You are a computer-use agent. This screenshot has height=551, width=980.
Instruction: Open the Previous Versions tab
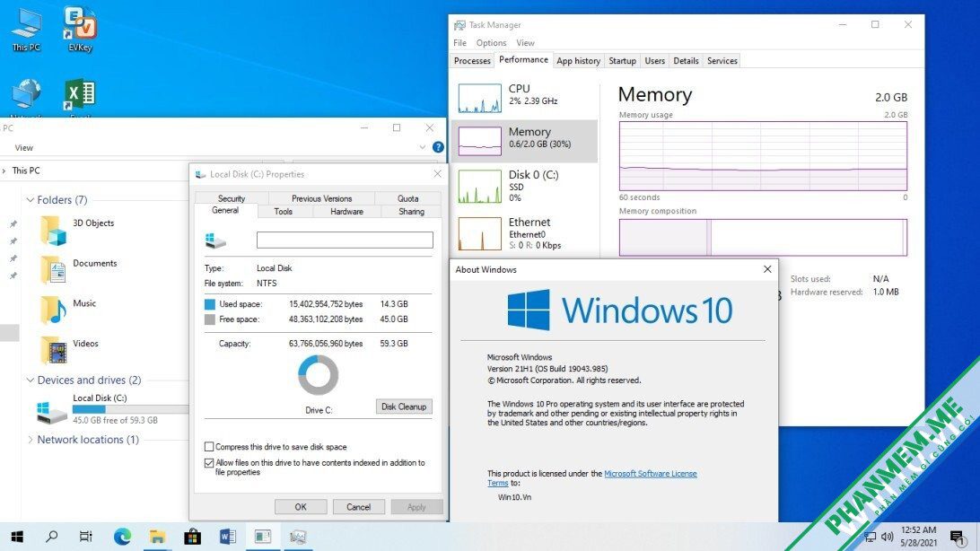point(321,198)
